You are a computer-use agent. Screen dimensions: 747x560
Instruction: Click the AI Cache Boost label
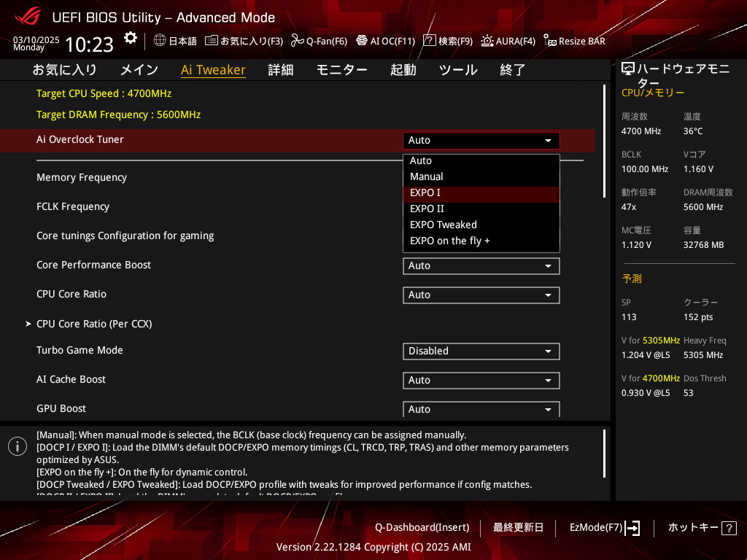pos(71,379)
